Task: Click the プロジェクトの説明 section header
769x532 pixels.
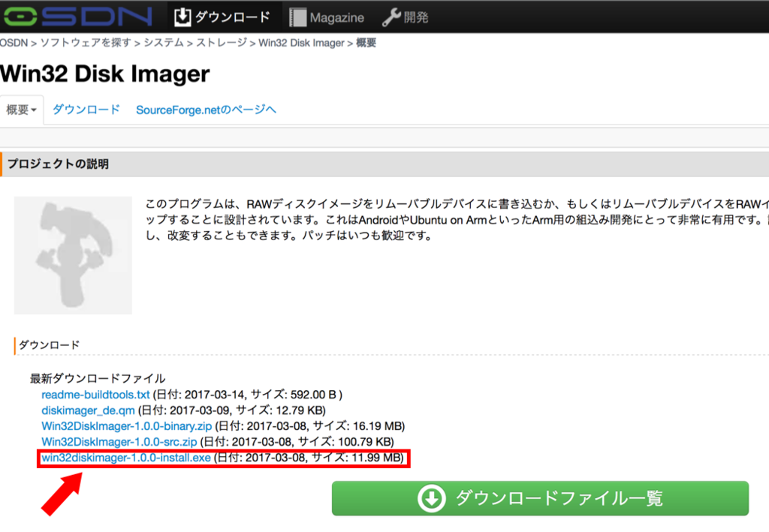Action: pyautogui.click(x=58, y=164)
